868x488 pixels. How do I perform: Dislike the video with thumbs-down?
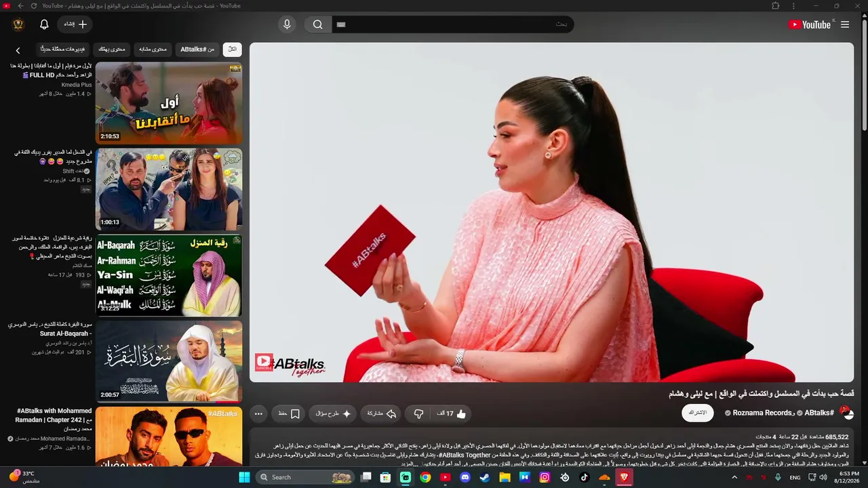point(418,413)
